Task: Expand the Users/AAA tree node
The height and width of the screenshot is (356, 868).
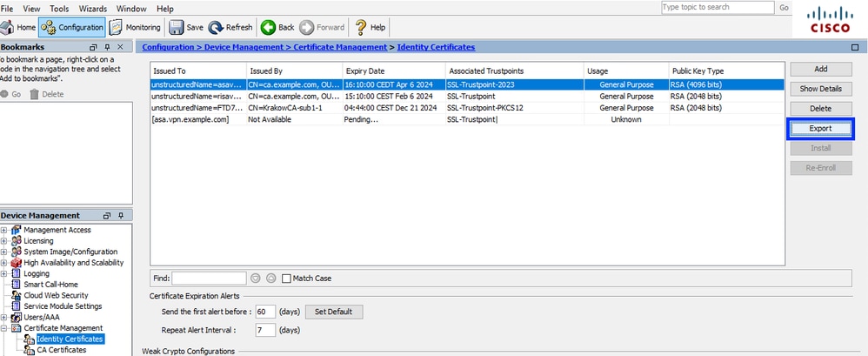Action: pyautogui.click(x=3, y=317)
